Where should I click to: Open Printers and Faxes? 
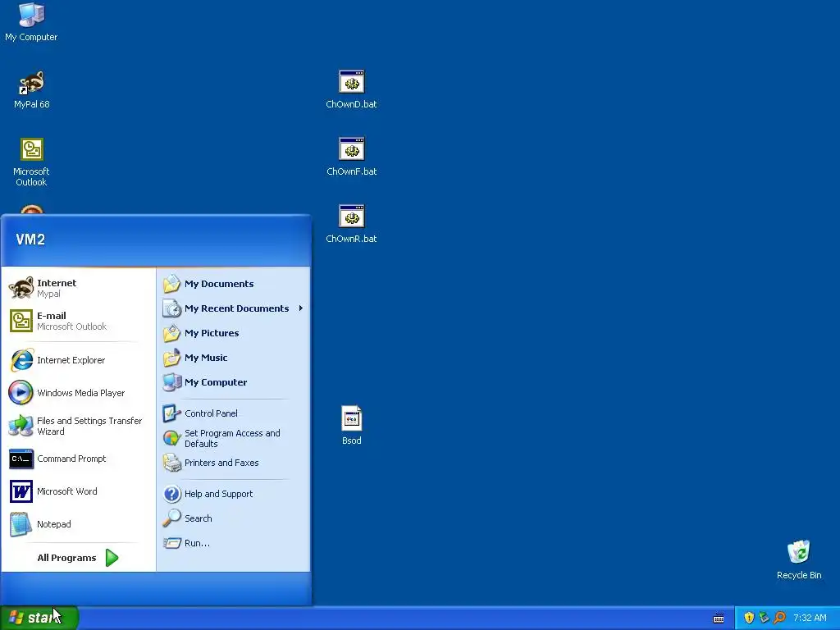click(x=233, y=463)
